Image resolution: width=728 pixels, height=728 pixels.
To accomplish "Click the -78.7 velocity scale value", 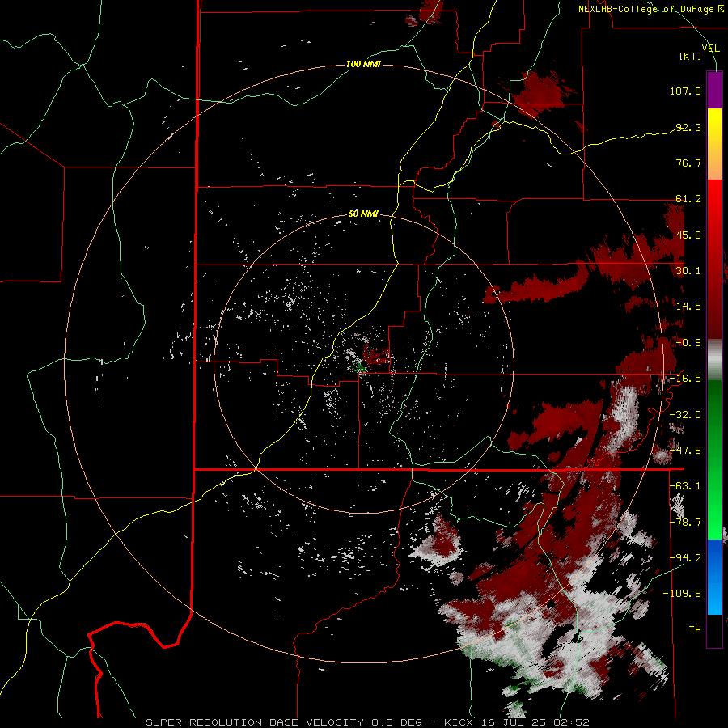I will tap(685, 523).
